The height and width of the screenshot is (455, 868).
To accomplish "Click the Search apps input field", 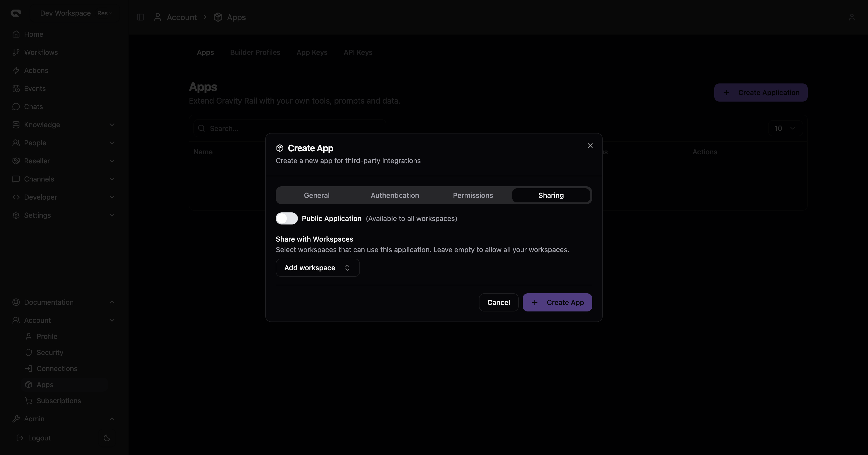I will coord(290,128).
